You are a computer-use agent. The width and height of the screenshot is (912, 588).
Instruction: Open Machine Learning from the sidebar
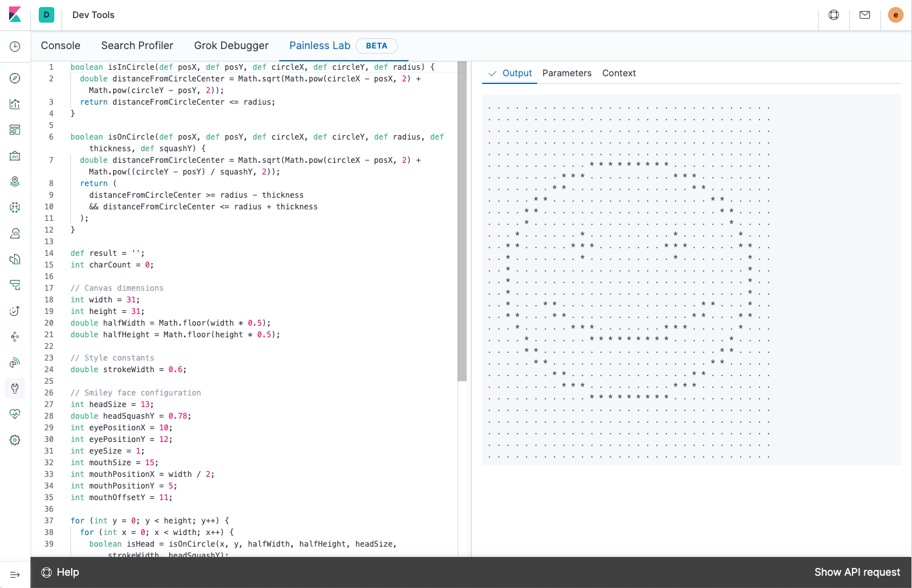15,207
